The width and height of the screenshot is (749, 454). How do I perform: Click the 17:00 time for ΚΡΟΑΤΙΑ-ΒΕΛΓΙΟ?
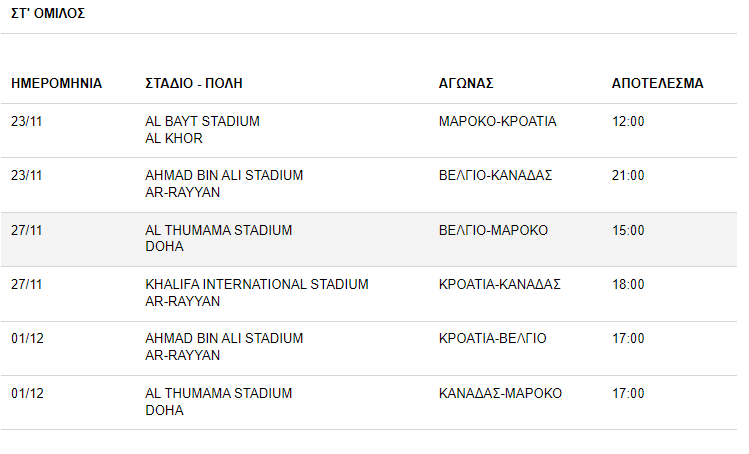tap(628, 338)
